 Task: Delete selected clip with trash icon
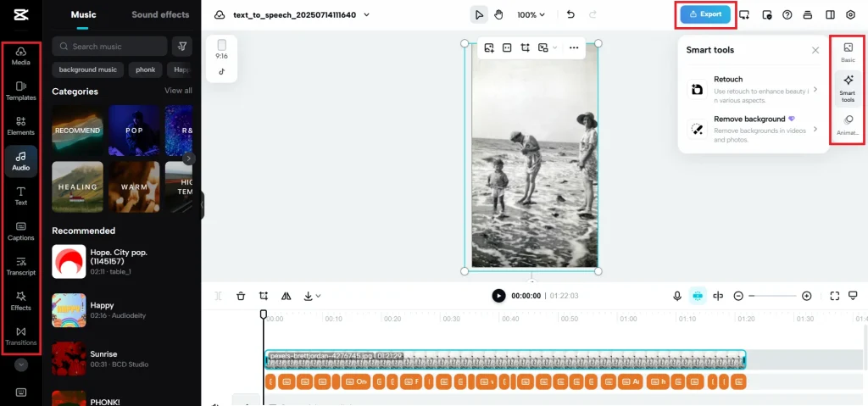241,296
